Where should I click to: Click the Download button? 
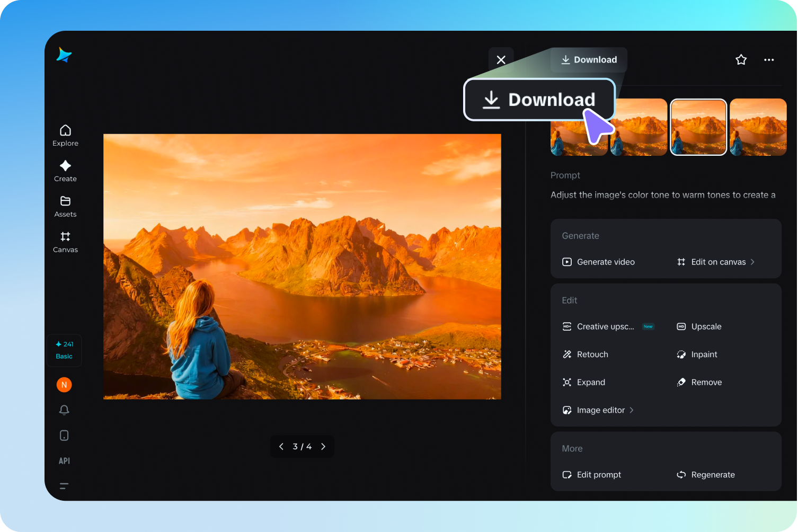click(x=588, y=59)
